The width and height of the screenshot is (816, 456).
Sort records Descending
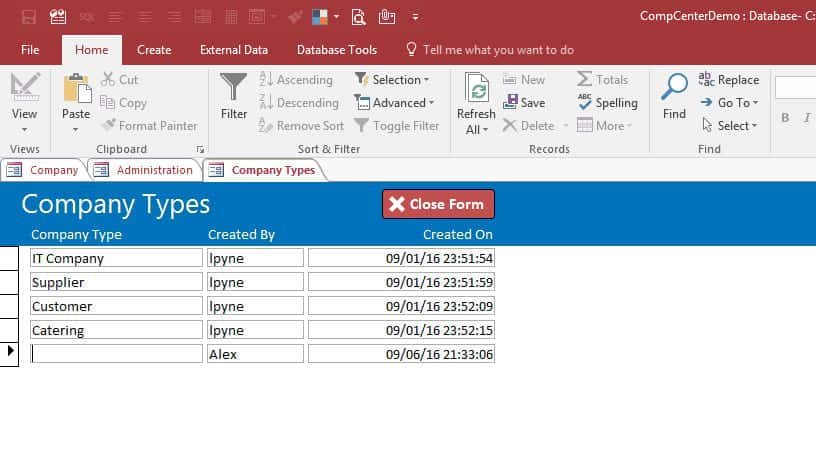coord(299,103)
